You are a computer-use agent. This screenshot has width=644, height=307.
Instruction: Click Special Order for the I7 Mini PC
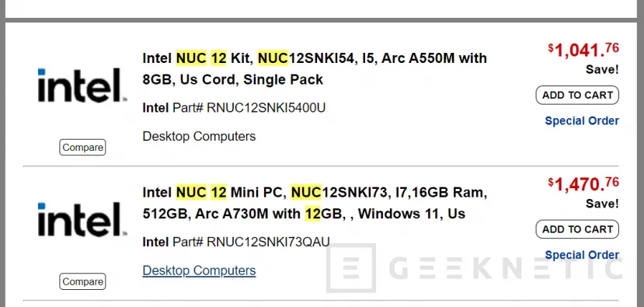(x=582, y=255)
